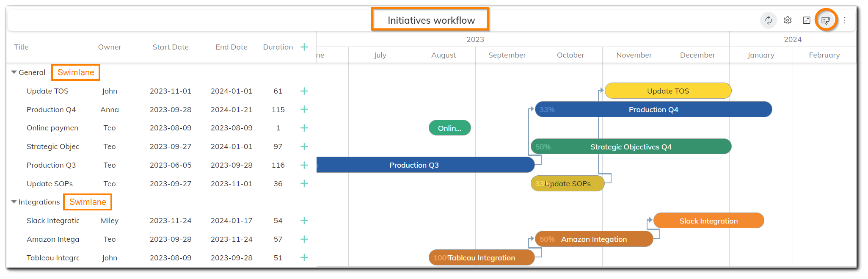Viewport: 868px width, 279px height.
Task: Click plus icon in Online payment row
Action: point(304,128)
